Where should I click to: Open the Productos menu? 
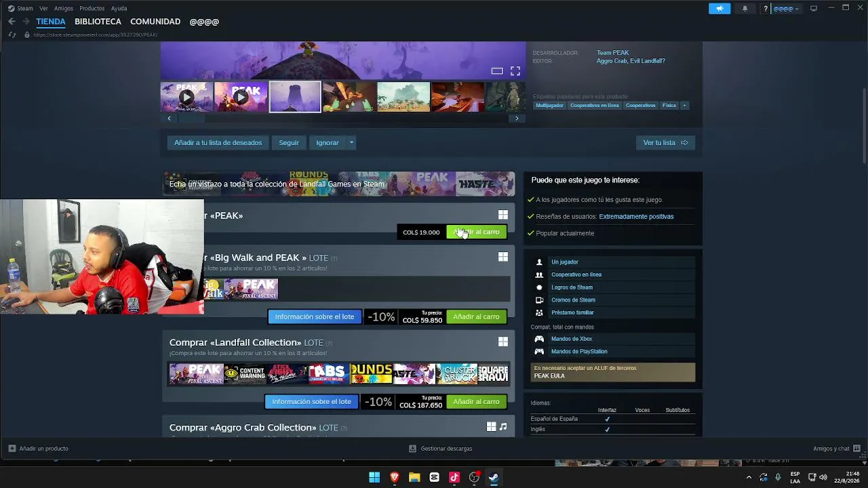click(x=92, y=9)
